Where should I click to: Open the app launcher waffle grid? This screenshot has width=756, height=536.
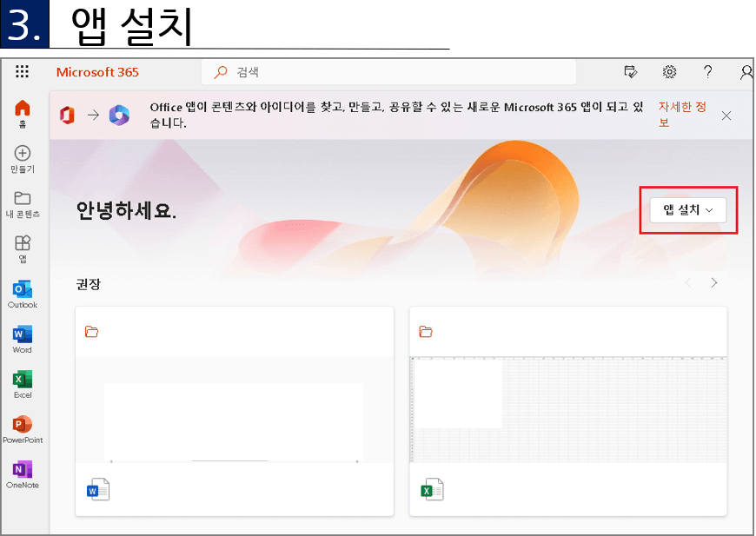(x=22, y=72)
